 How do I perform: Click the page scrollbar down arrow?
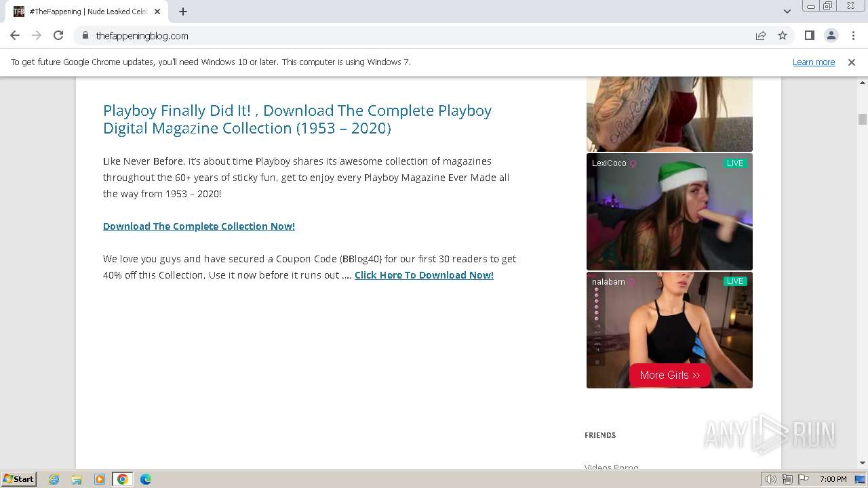(862, 463)
